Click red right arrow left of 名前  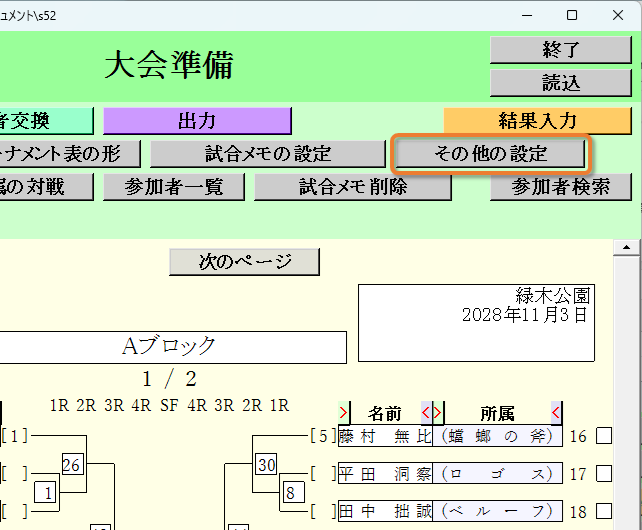click(x=344, y=413)
